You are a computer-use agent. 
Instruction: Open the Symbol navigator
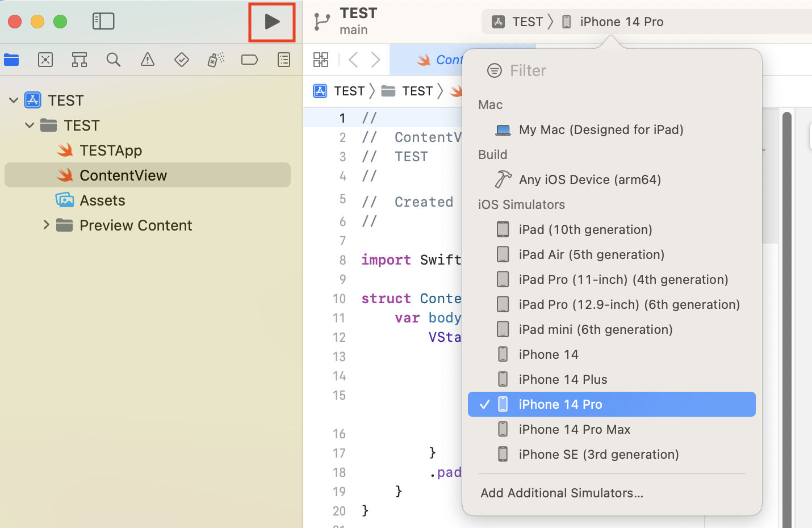point(79,60)
